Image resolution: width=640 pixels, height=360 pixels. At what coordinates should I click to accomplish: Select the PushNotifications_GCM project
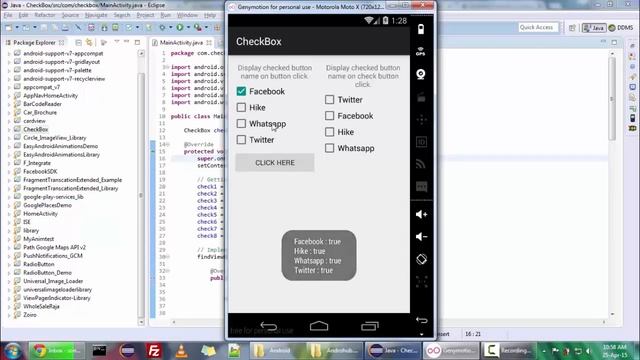point(53,256)
